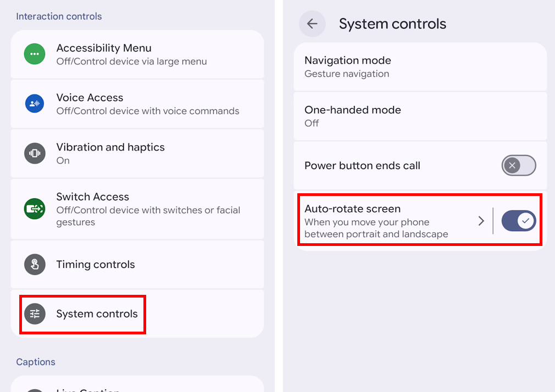Disable the Auto-rotate screen toggle

pyautogui.click(x=518, y=221)
